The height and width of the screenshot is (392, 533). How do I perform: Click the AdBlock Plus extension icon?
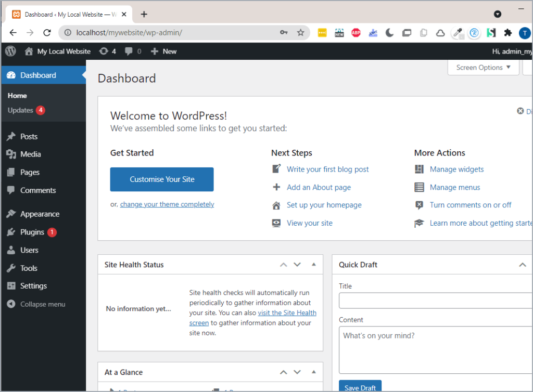click(356, 33)
